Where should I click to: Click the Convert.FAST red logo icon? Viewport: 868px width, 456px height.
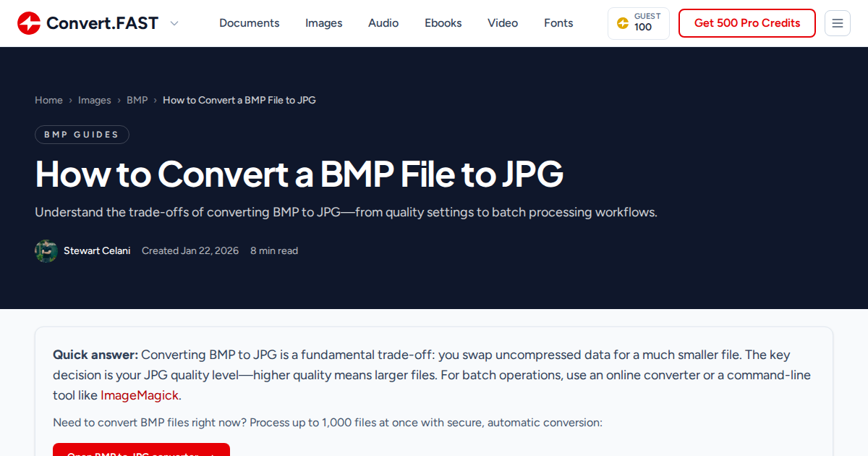29,23
